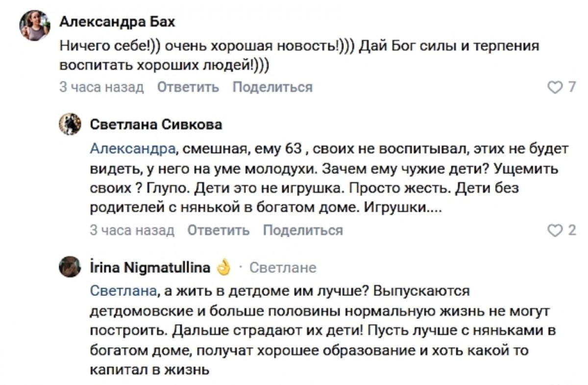
Task: Click the OK hand emoji beside İrina Nigmatullina
Action: (223, 267)
